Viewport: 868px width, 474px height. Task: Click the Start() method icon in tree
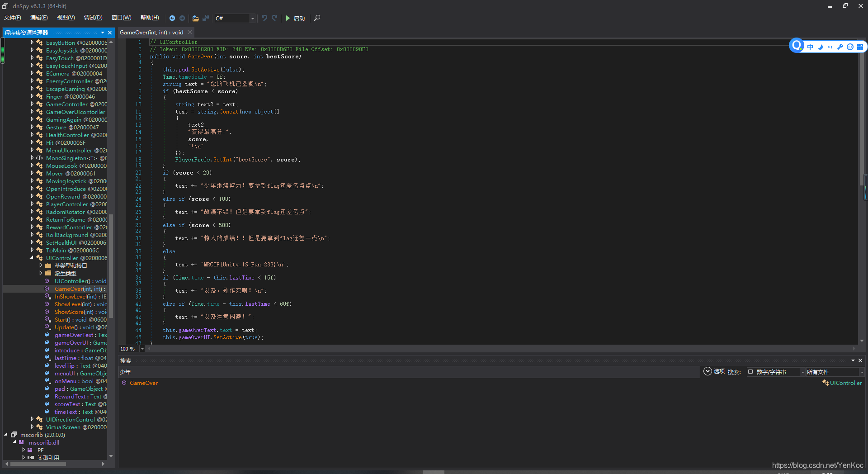click(47, 320)
